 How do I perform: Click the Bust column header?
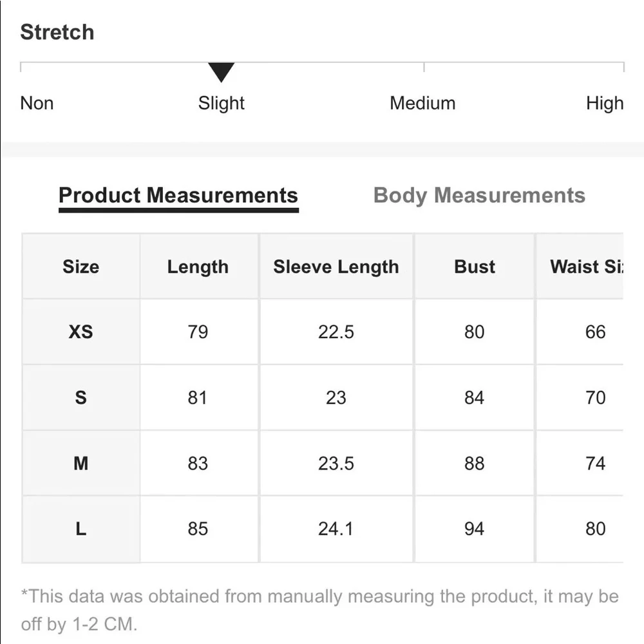tap(475, 267)
